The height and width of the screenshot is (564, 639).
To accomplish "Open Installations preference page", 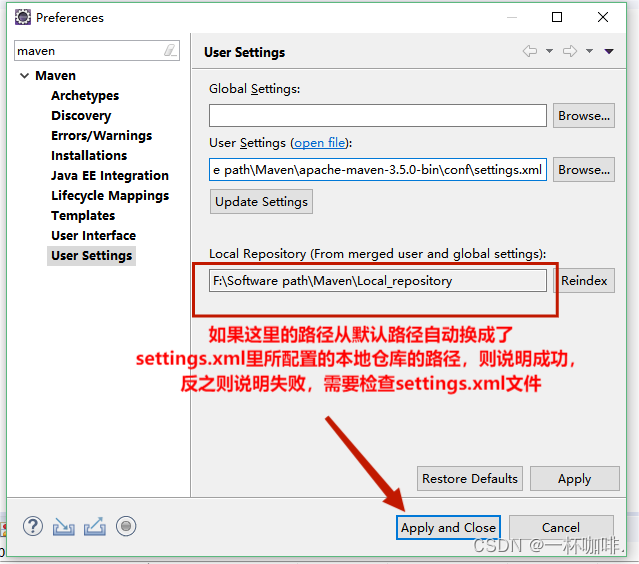I will coord(89,155).
